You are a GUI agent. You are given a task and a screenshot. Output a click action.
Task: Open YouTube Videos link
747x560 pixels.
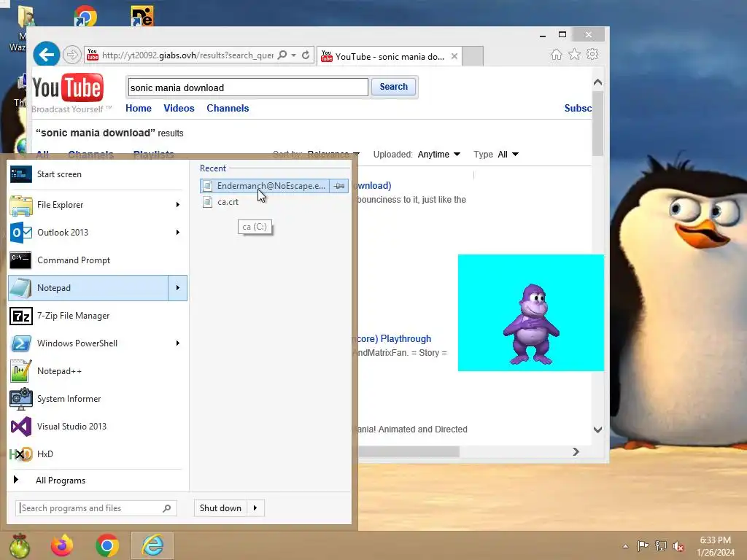pos(179,108)
